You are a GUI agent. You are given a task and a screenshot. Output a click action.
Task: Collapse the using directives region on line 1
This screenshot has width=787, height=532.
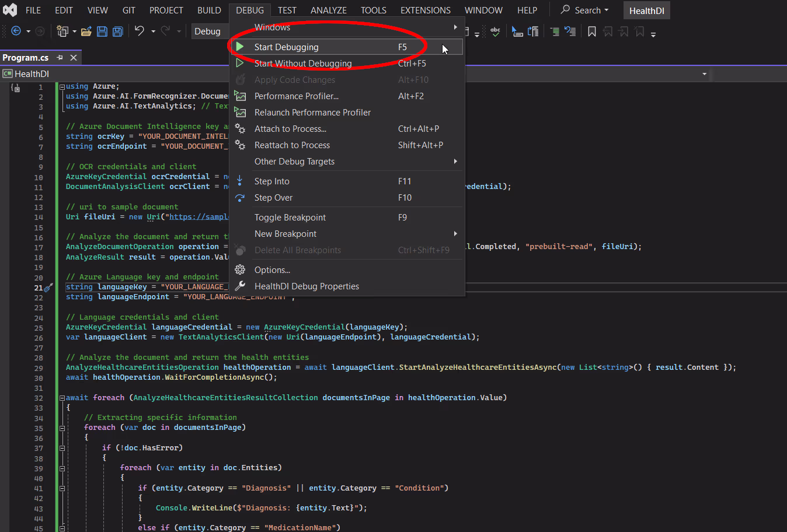62,86
